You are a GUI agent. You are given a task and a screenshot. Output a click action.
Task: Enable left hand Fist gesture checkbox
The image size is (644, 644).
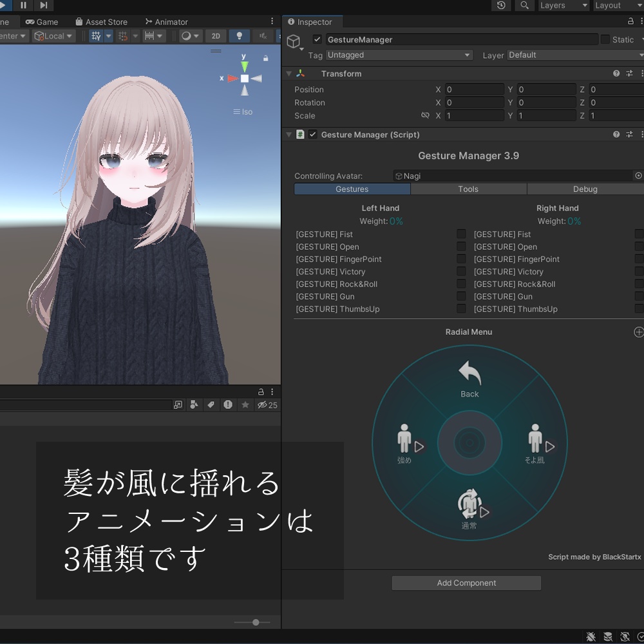(x=461, y=234)
